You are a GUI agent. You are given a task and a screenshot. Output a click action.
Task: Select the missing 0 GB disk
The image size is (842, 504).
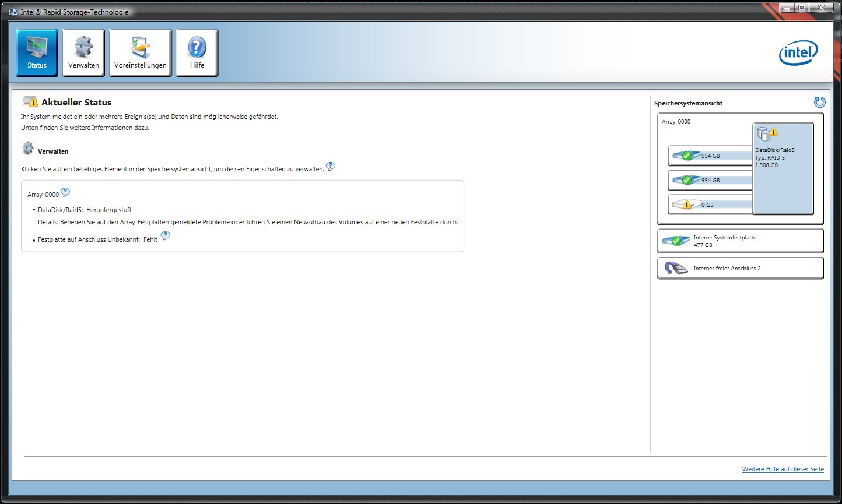[711, 205]
